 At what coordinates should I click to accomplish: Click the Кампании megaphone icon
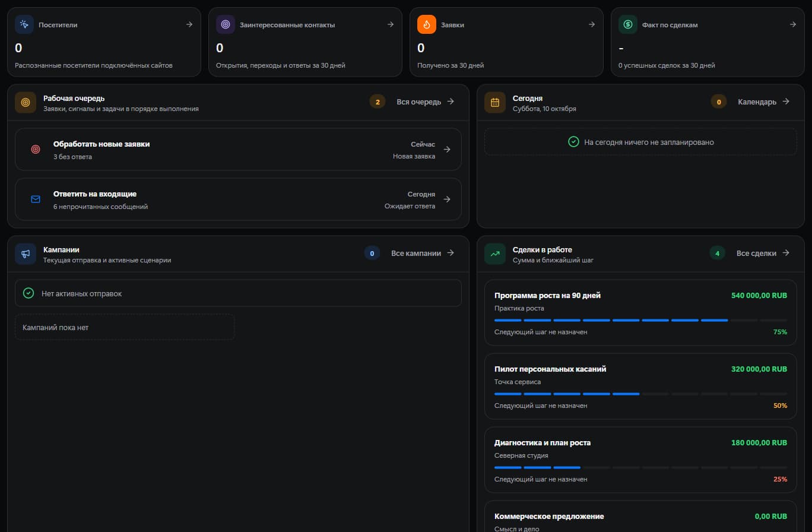click(26, 254)
